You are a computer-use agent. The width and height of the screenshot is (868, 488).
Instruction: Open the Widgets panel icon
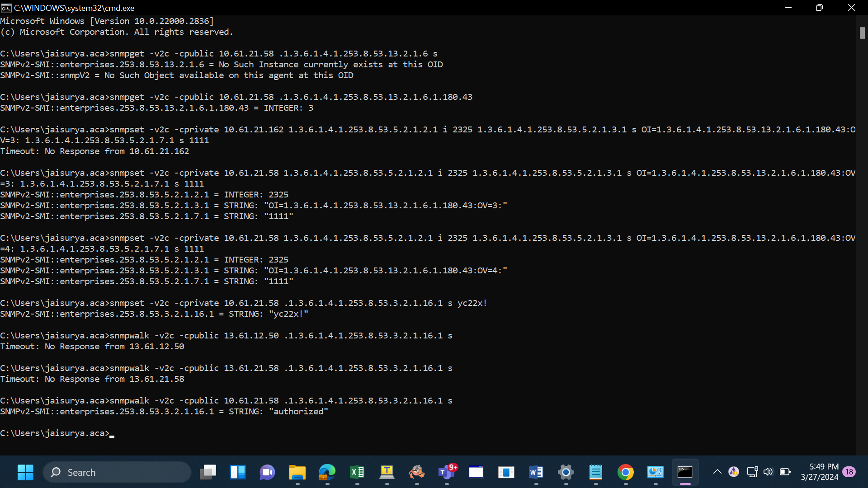point(237,472)
